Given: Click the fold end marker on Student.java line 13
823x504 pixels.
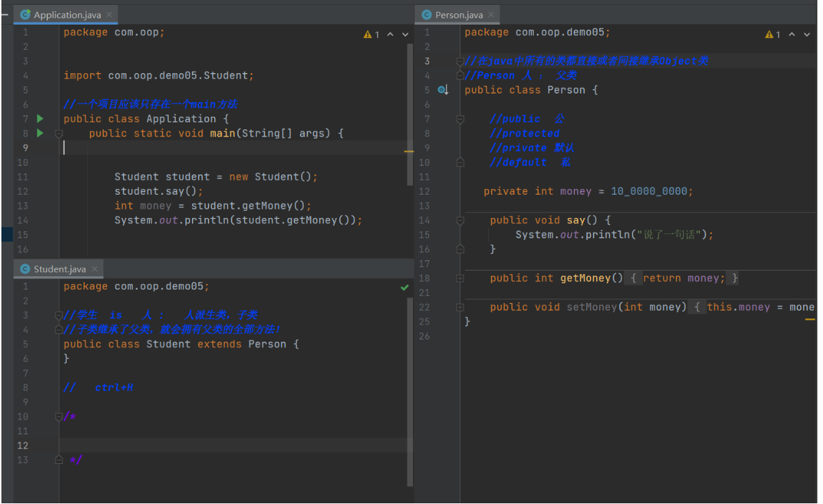Looking at the screenshot, I should click(59, 460).
